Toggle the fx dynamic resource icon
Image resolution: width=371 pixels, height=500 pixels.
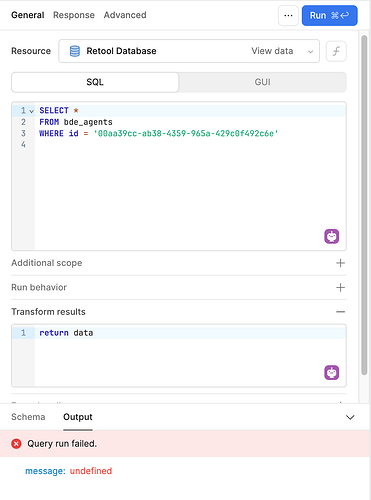coord(336,51)
